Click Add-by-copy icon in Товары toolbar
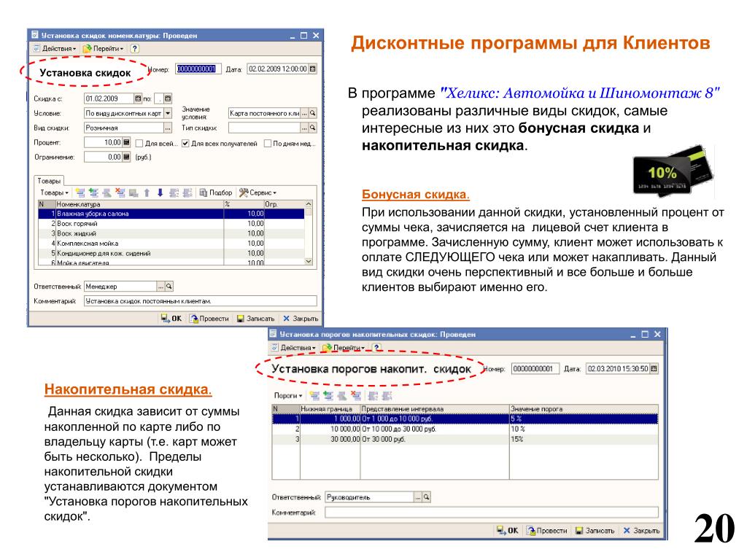 coord(93,192)
